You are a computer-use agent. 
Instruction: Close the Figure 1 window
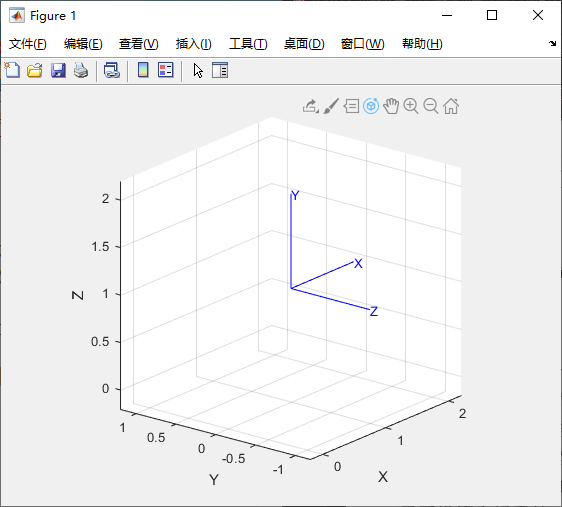coord(538,15)
